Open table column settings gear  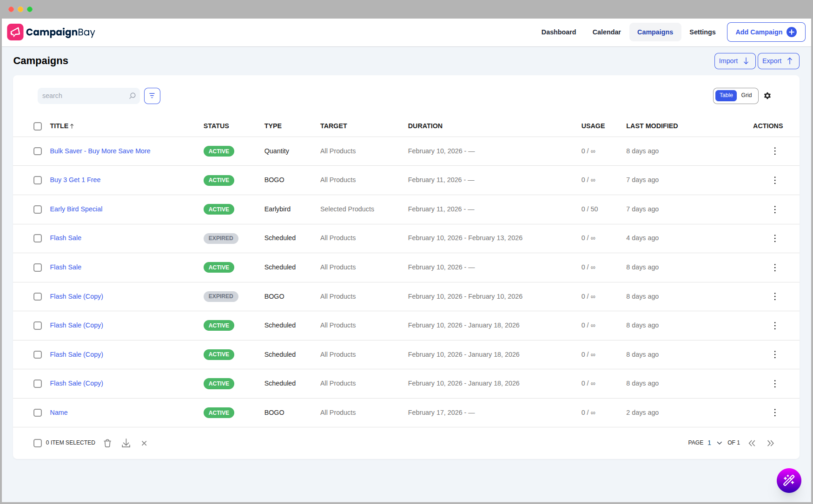click(x=767, y=96)
